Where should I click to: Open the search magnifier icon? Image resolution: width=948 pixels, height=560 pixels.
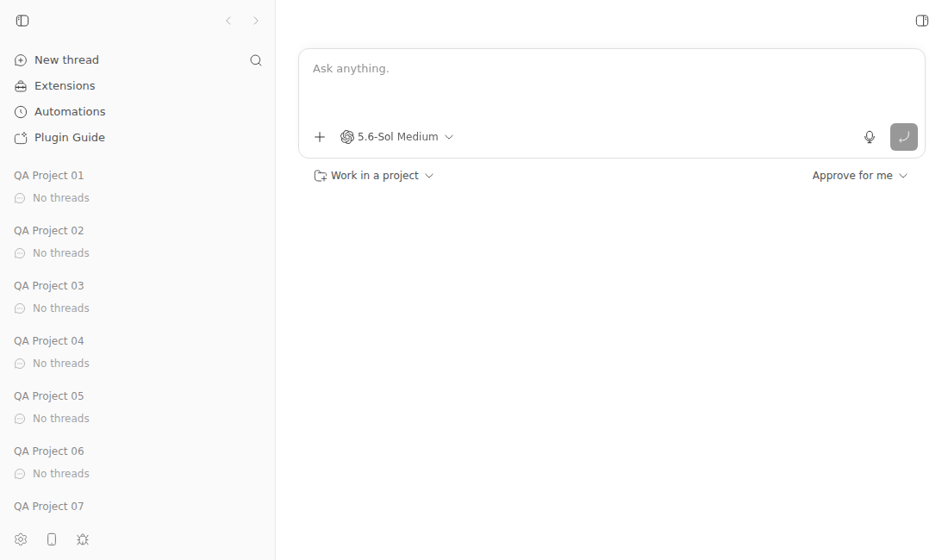coord(256,60)
